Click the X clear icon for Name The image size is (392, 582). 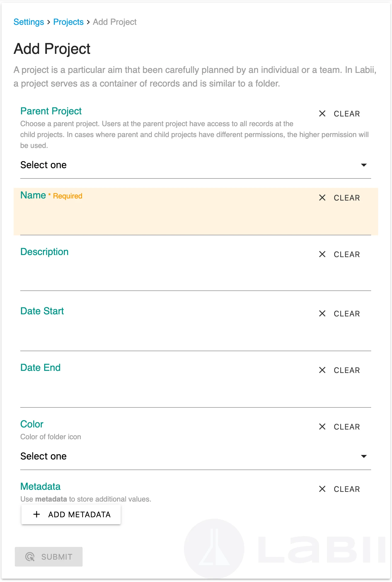pyautogui.click(x=322, y=198)
